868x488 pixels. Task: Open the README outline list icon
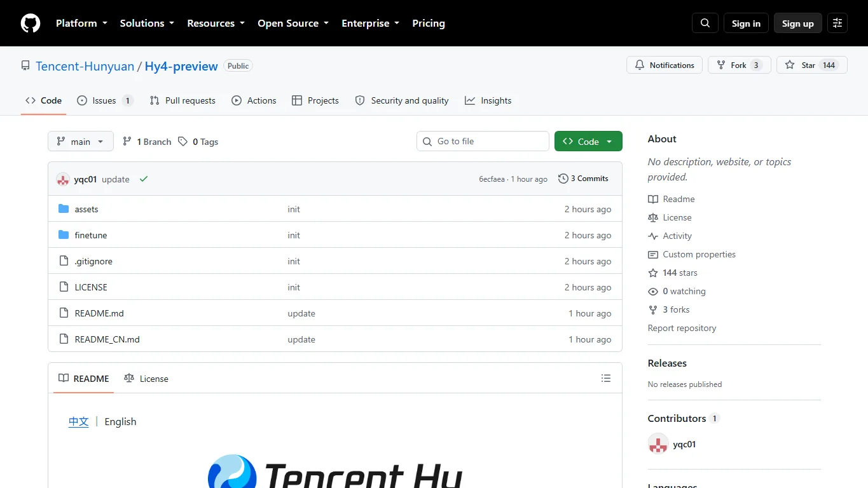606,378
